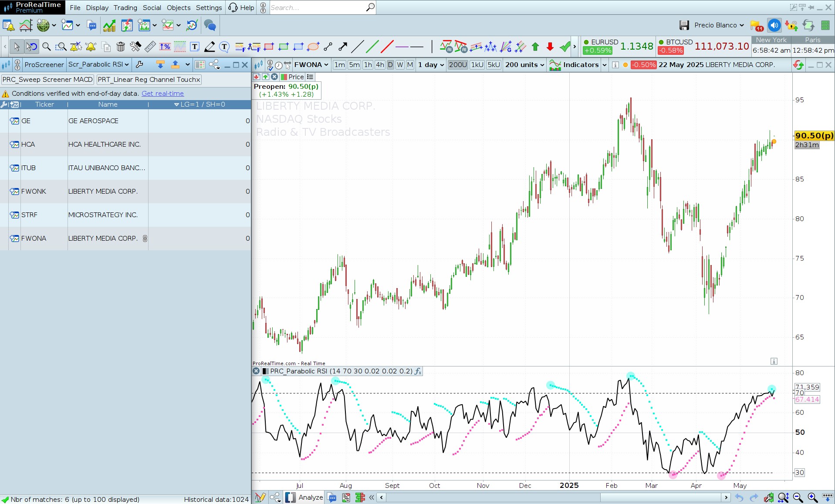Open PRC_Sweep Screener MACD screener
The height and width of the screenshot is (504, 835).
47,80
